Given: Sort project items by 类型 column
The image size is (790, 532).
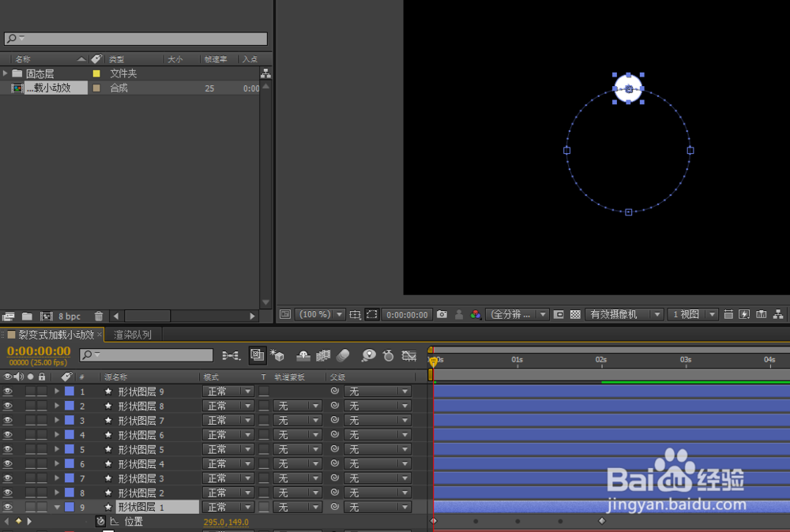Looking at the screenshot, I should (x=116, y=59).
